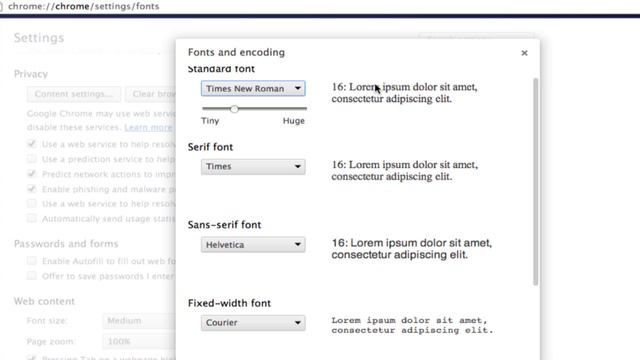
Task: Click the Web content section heading
Action: pos(44,301)
